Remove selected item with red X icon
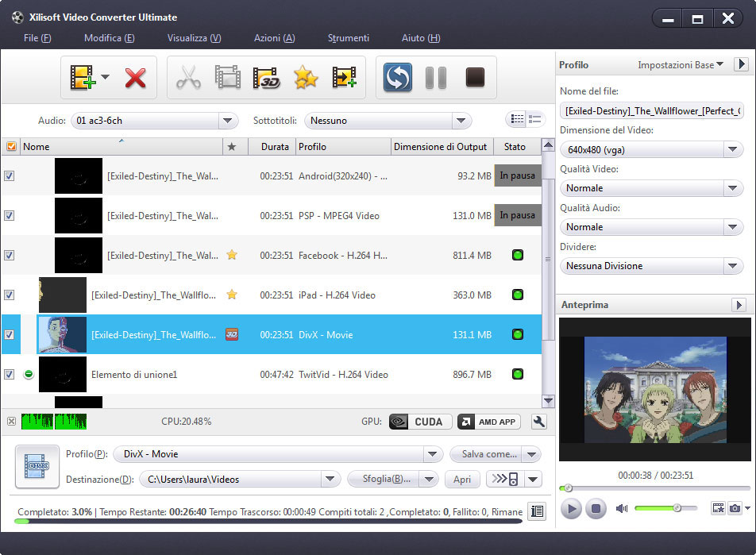The height and width of the screenshot is (555, 756). [135, 78]
